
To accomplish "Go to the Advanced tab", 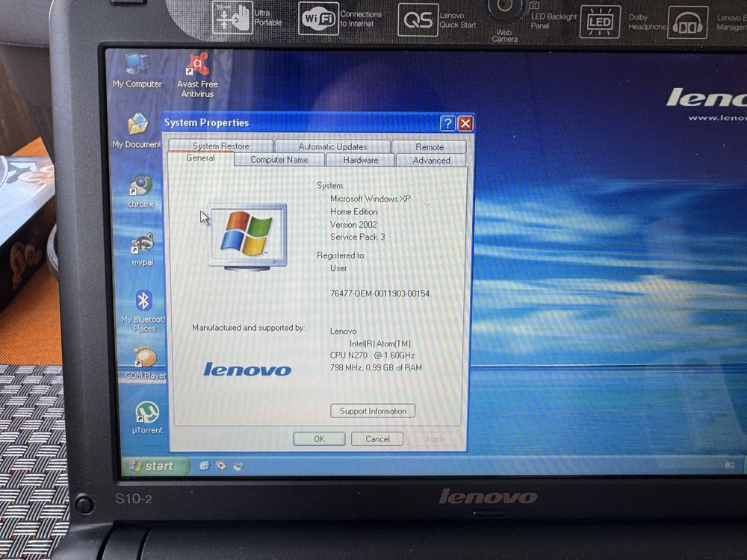I will 431,161.
